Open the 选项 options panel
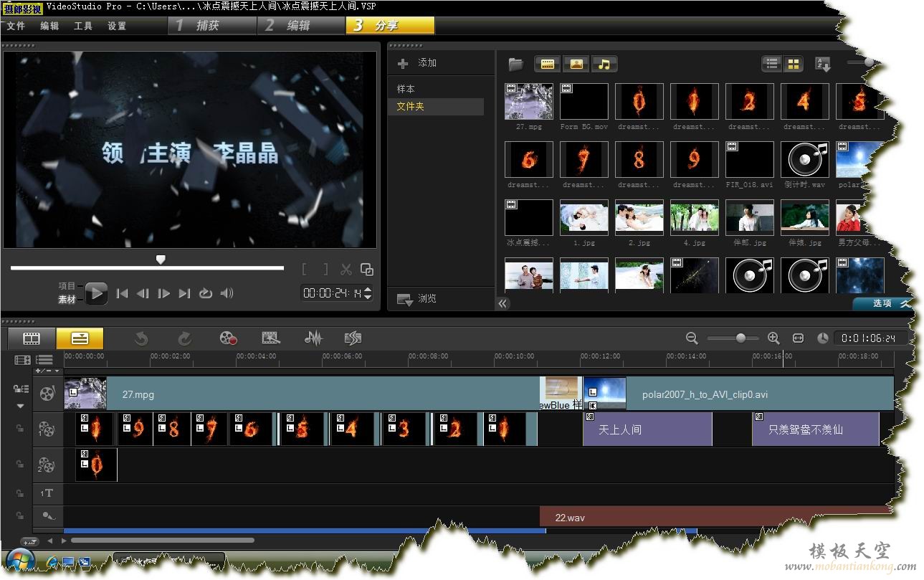Image resolution: width=924 pixels, height=580 pixels. pos(884,303)
